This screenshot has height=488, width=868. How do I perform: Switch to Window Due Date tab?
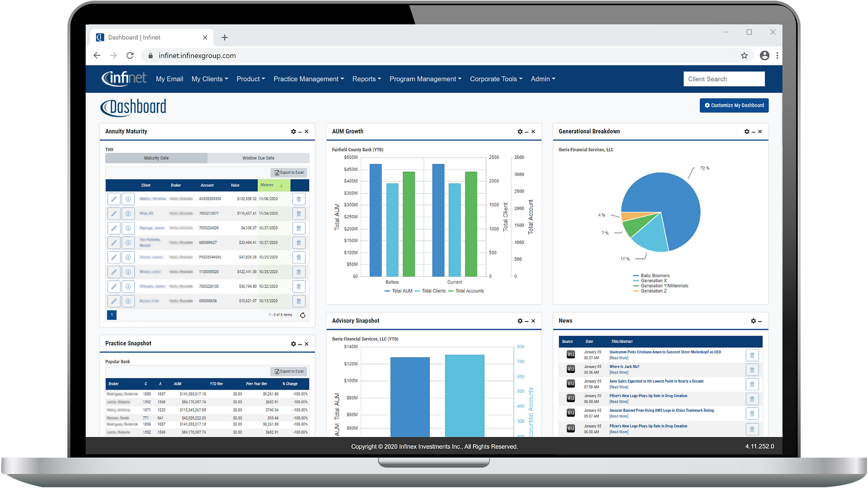[258, 158]
